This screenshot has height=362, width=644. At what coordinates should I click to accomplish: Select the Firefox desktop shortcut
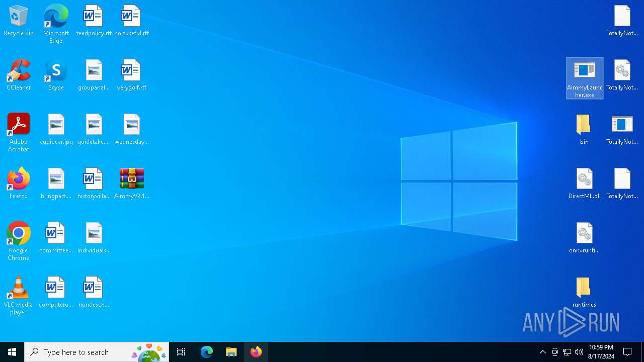19,184
